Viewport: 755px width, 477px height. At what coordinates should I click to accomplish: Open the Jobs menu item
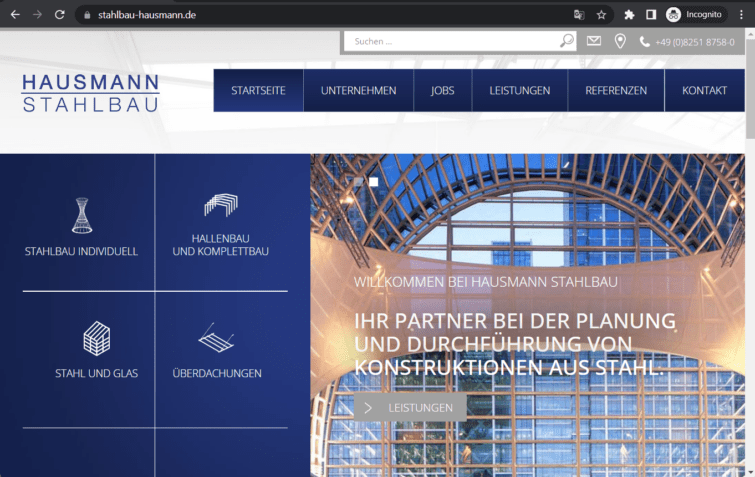443,90
